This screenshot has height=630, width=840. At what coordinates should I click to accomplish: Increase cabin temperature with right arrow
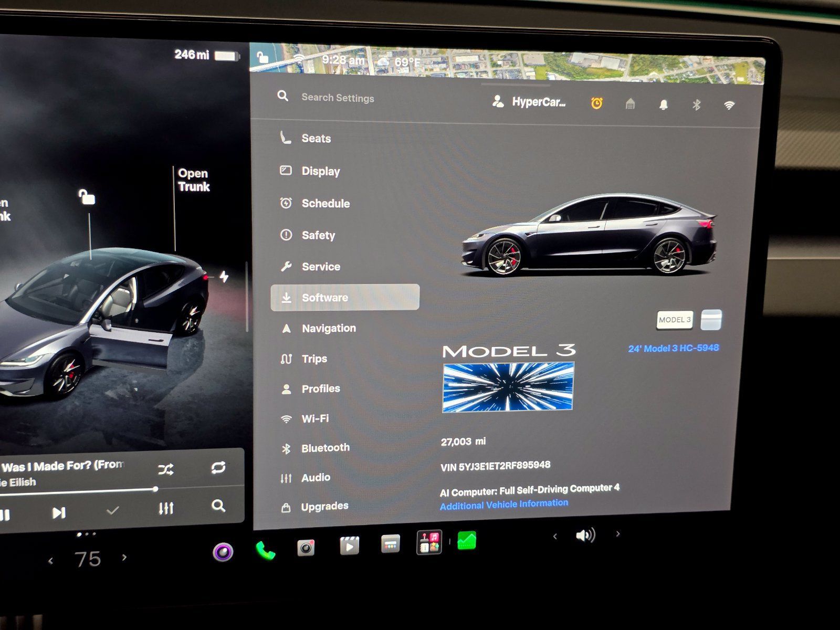[x=124, y=557]
